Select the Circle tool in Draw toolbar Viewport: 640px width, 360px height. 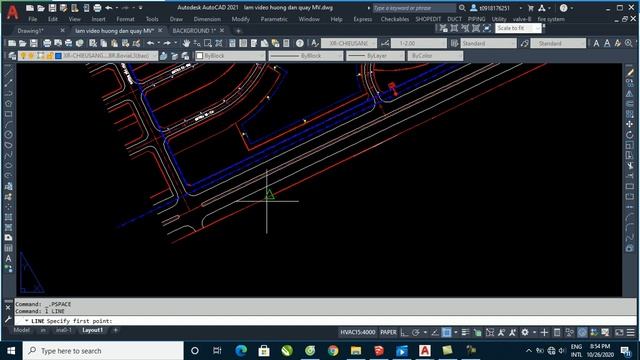[x=8, y=135]
